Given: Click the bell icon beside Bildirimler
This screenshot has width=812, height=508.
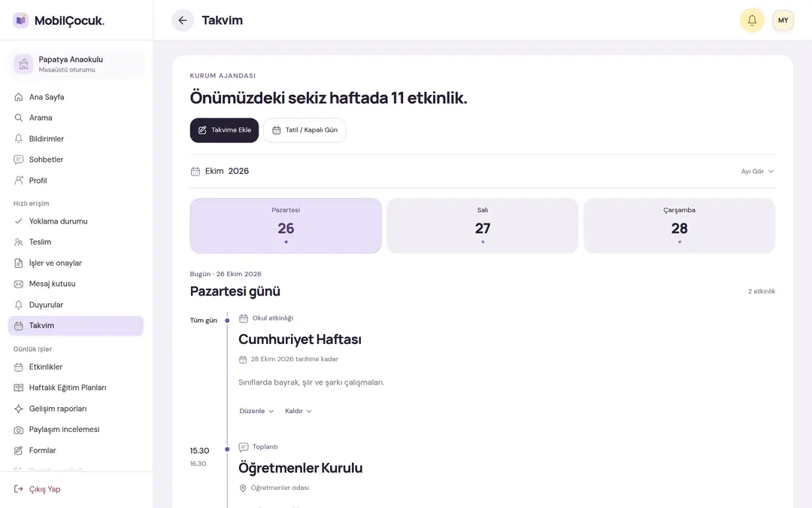Looking at the screenshot, I should click(x=19, y=138).
